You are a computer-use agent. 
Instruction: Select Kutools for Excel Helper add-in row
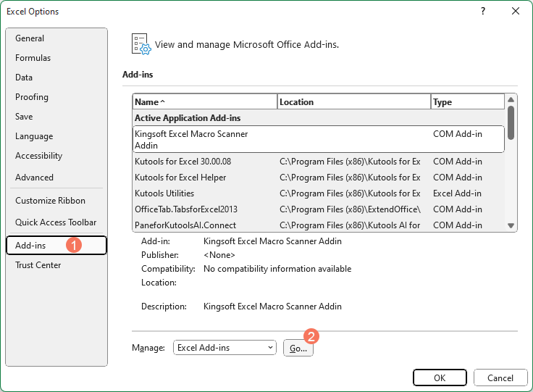tap(180, 178)
